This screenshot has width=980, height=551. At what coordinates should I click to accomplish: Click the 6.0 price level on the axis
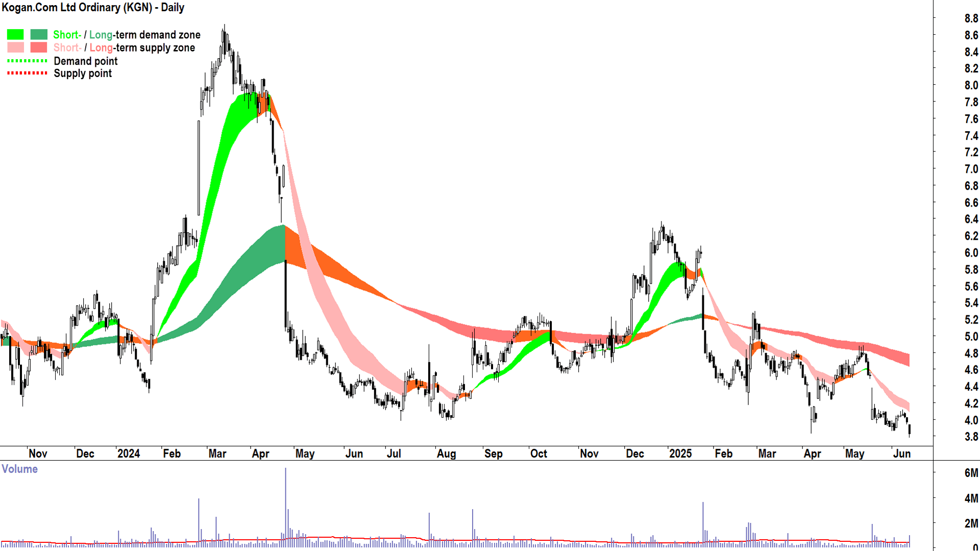coord(971,253)
